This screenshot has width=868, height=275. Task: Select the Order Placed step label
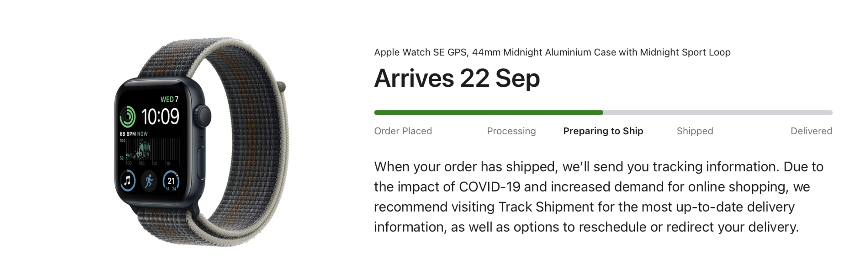[x=403, y=131]
